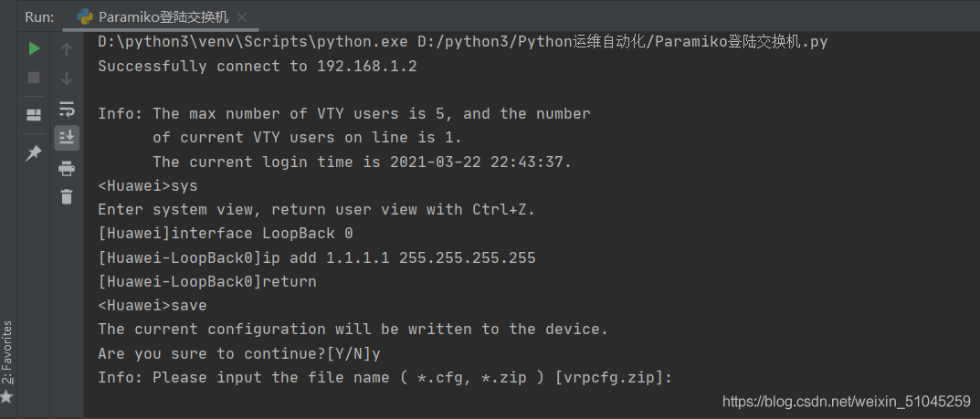Click the Up the Stack Trace arrow
The image size is (980, 419).
67,49
